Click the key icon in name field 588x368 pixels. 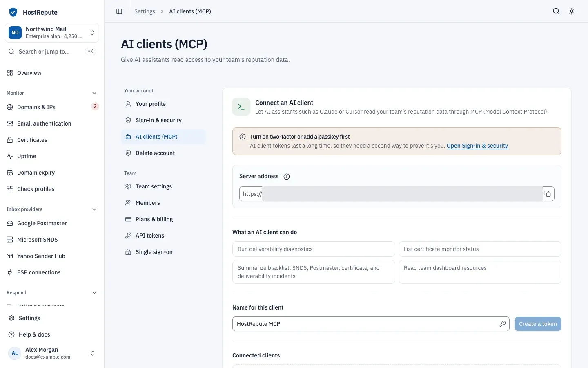tap(503, 324)
